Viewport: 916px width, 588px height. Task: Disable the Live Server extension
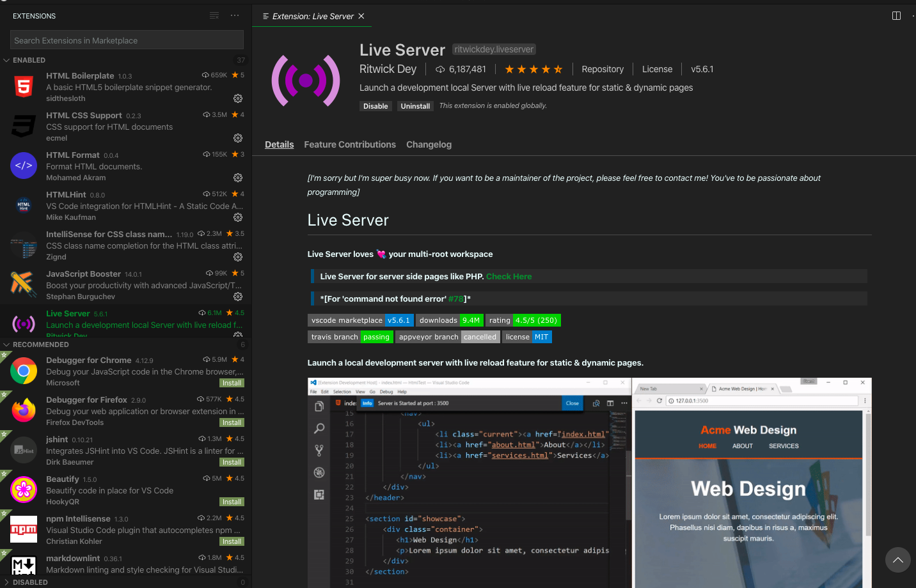(x=375, y=105)
